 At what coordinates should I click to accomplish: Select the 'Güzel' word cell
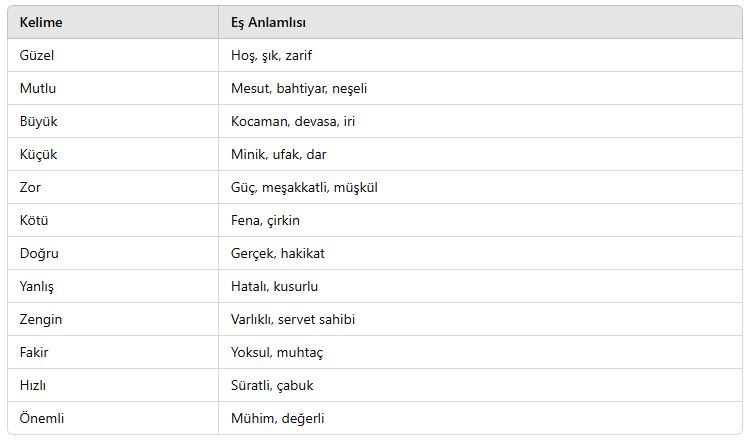click(x=113, y=55)
